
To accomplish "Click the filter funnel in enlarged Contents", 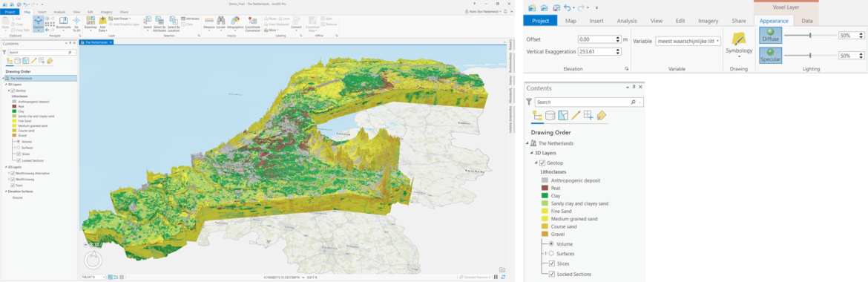I will [530, 102].
